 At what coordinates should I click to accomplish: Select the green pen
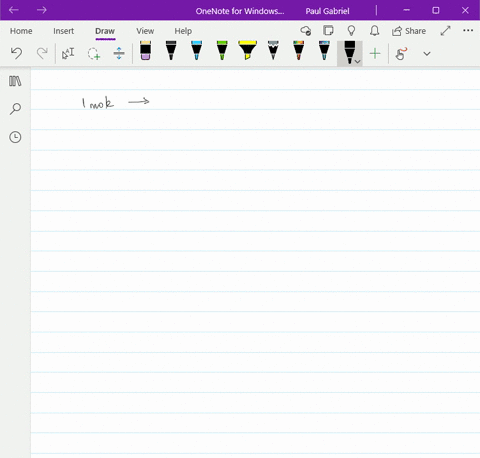(x=222, y=51)
